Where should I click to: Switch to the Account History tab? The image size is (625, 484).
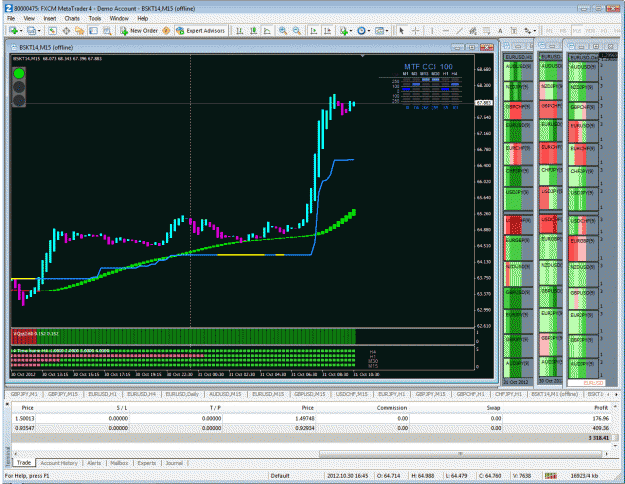(59, 463)
